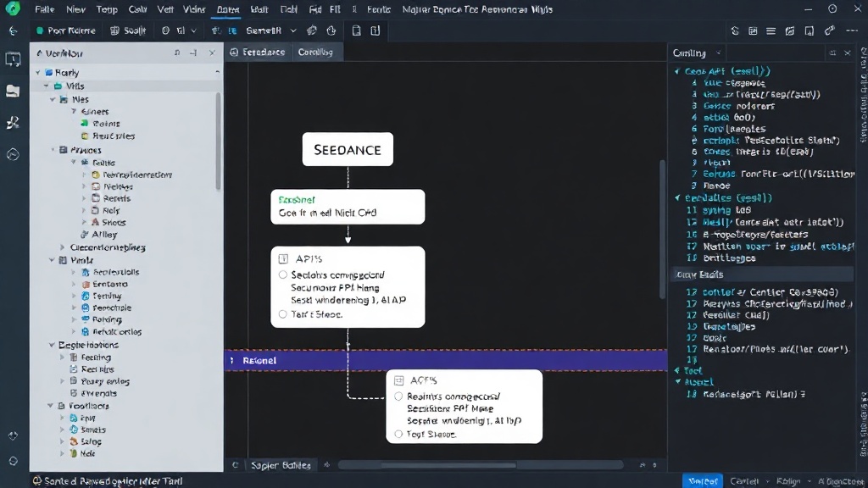Open the 'Cariling' right panel dropdown
Image resolution: width=868 pixels, height=488 pixels.
(x=719, y=53)
